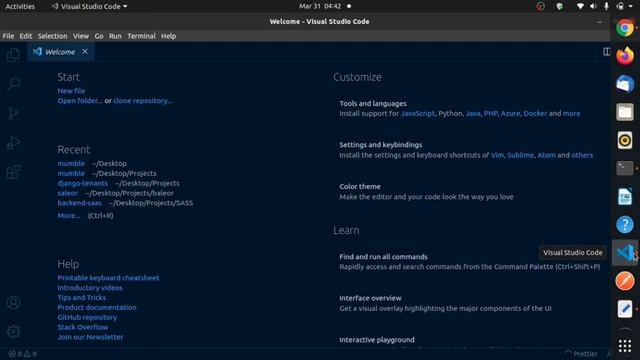The height and width of the screenshot is (360, 640).
Task: Install JavaScript support link
Action: click(418, 113)
